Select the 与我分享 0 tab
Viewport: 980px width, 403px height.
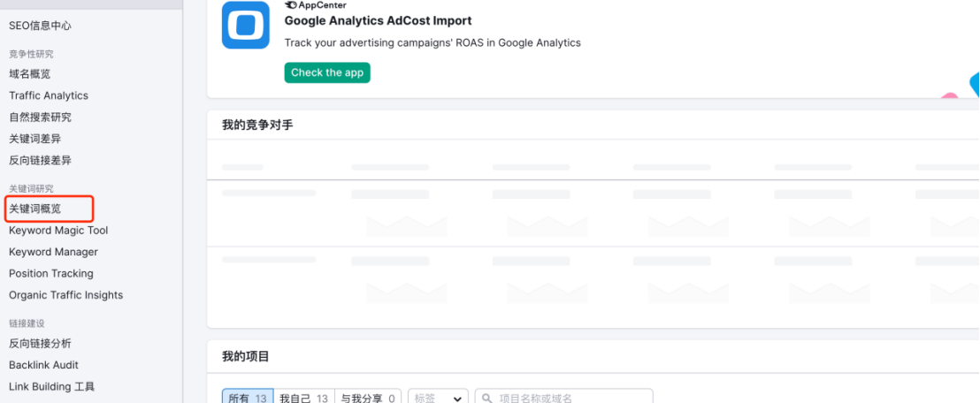click(368, 397)
